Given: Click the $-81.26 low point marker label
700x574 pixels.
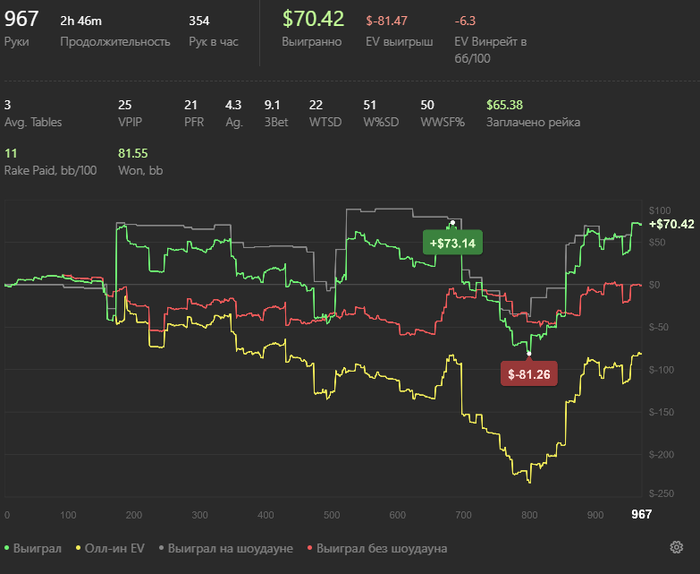Looking at the screenshot, I should pyautogui.click(x=529, y=374).
